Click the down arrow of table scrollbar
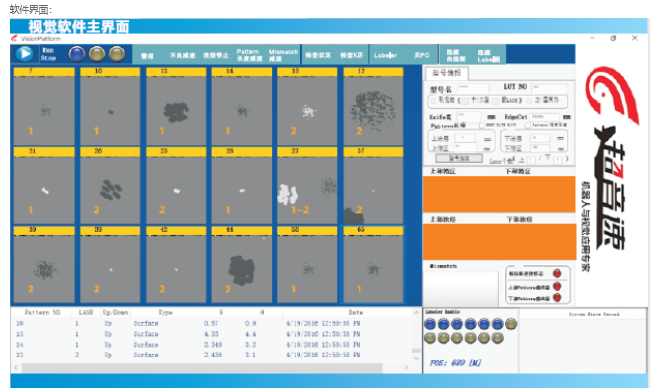 [416, 358]
